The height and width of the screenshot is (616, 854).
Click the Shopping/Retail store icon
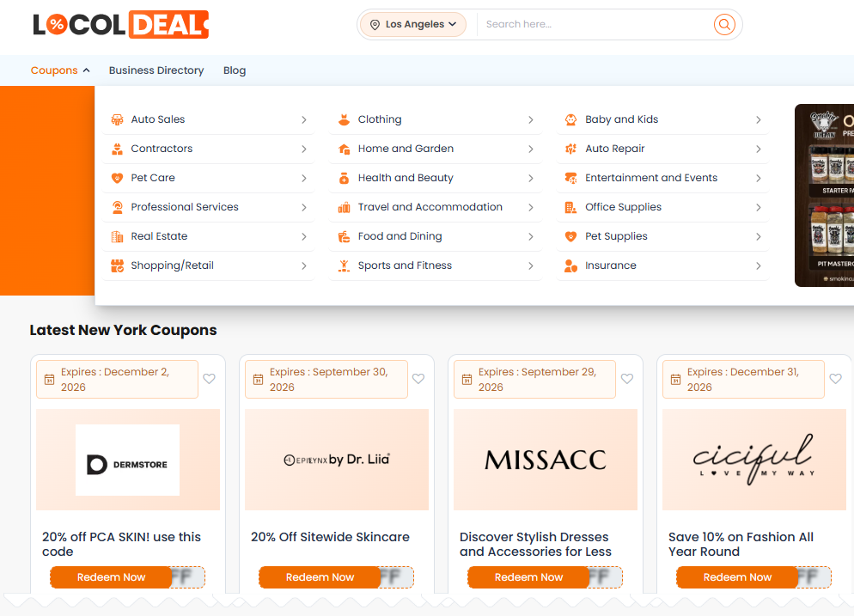click(117, 265)
